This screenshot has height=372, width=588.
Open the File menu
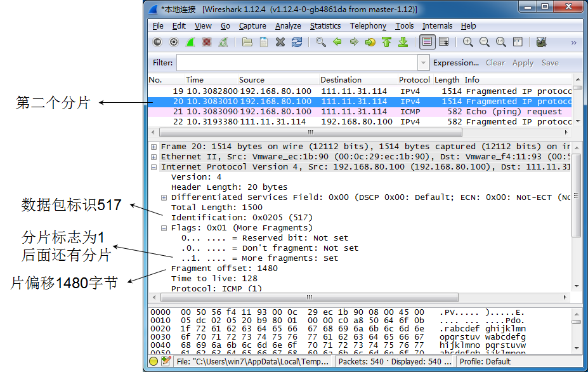pyautogui.click(x=158, y=26)
